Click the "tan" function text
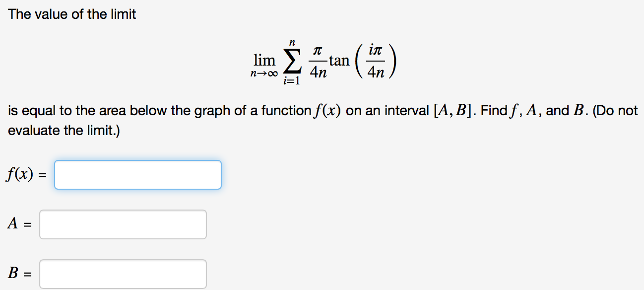 [339, 61]
